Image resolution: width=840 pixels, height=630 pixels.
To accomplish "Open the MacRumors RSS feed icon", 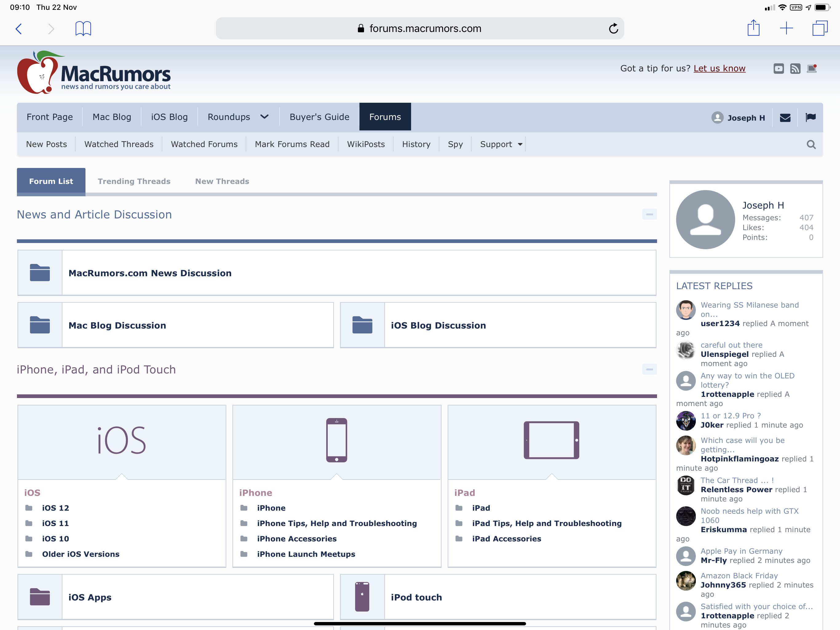I will pyautogui.click(x=795, y=68).
